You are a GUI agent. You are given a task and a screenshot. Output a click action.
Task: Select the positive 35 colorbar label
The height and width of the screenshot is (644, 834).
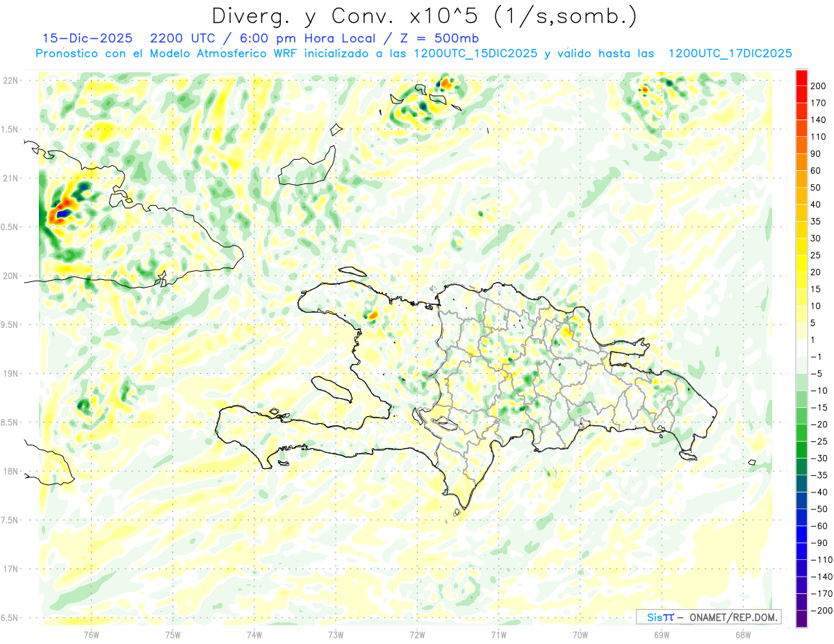(817, 222)
